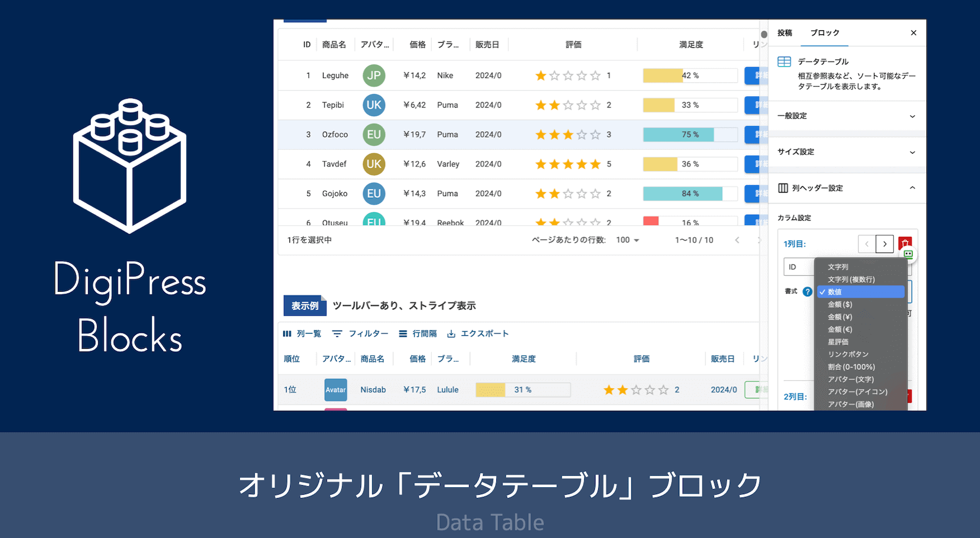Click the 表示例 label badge
Screen dimensions: 980x538
(305, 306)
